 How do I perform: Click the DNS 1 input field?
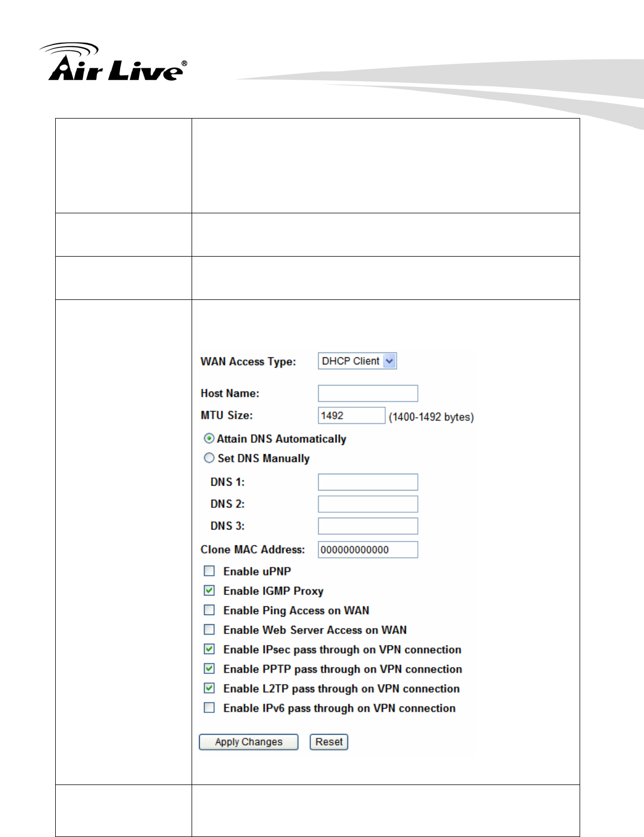tap(368, 482)
